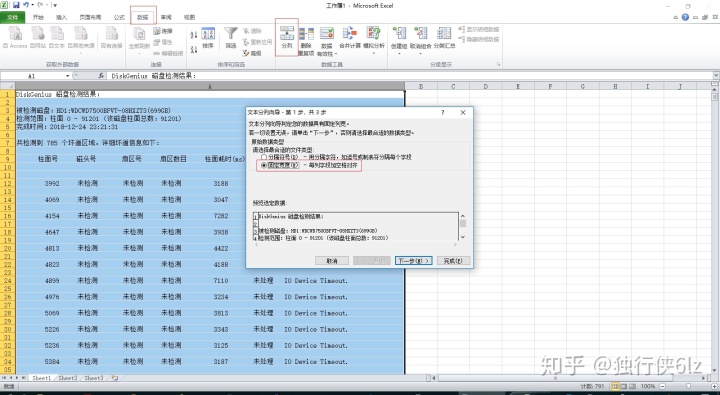Switch to page layout view in status bar

point(625,386)
